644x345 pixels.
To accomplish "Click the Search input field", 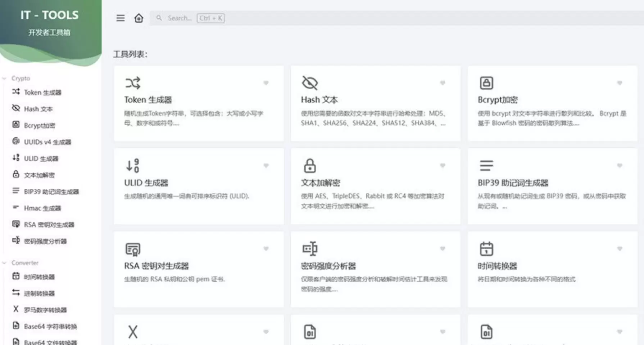I will click(397, 18).
